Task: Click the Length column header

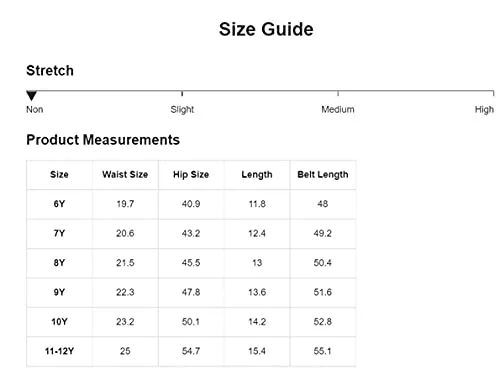Action: click(257, 175)
